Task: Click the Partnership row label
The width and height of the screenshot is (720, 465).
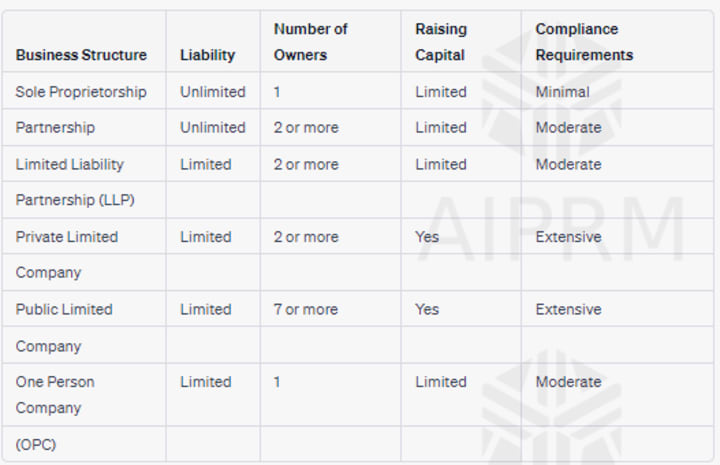Action: point(55,128)
